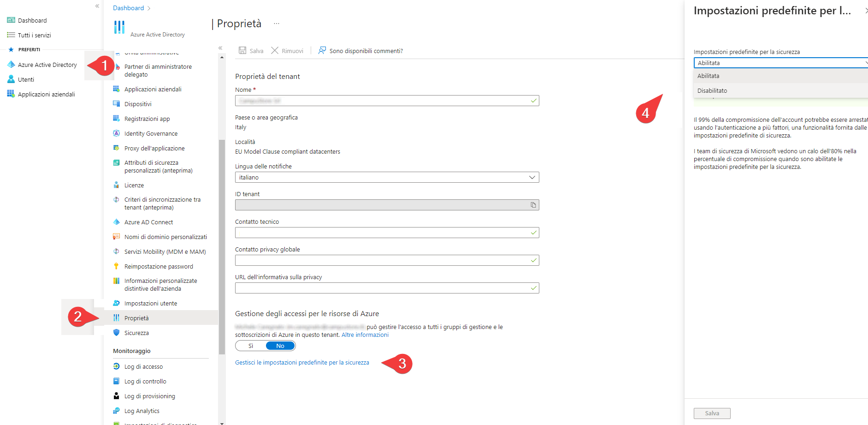Screen dimensions: 868x425
Task: Click the Contatto privacy globale field
Action: pos(387,260)
